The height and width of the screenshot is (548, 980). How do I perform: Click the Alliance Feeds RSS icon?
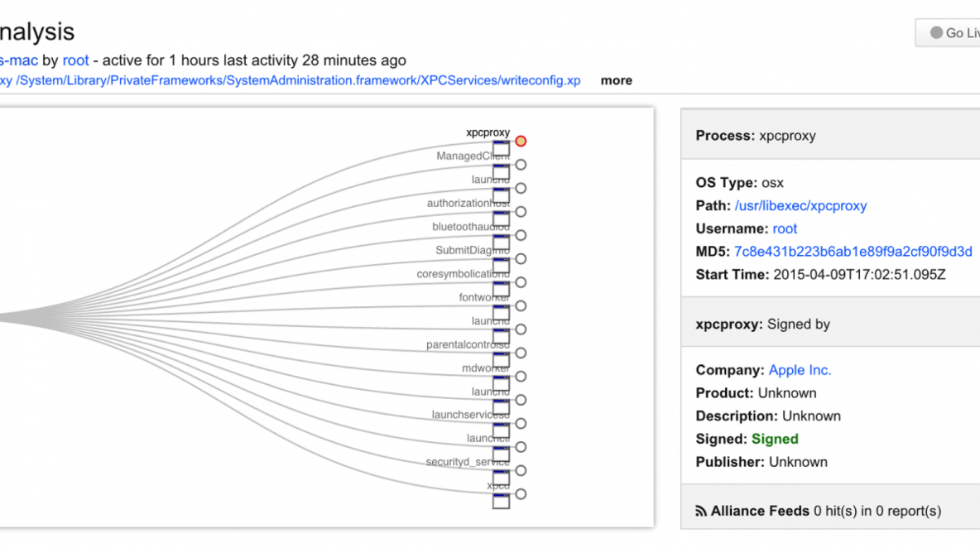click(x=701, y=512)
